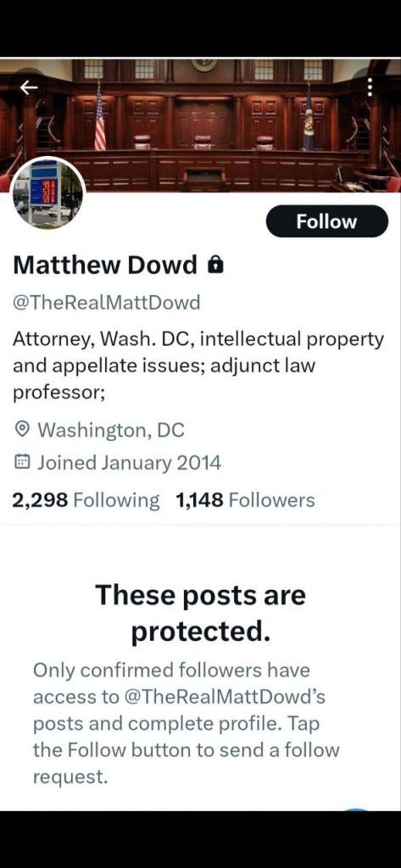401x868 pixels.
Task: Tap the back arrow icon
Action: (x=29, y=87)
